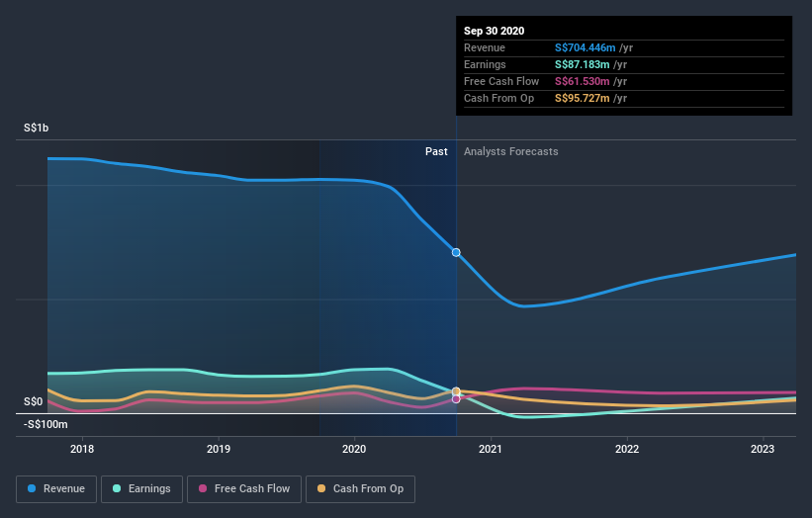Select the 2021 x-axis label
Image resolution: width=812 pixels, height=518 pixels.
coord(491,449)
